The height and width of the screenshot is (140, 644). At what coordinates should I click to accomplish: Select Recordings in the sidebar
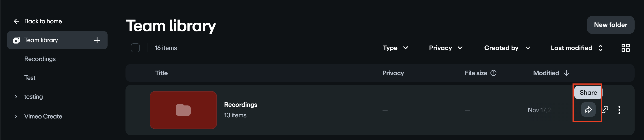click(x=40, y=59)
